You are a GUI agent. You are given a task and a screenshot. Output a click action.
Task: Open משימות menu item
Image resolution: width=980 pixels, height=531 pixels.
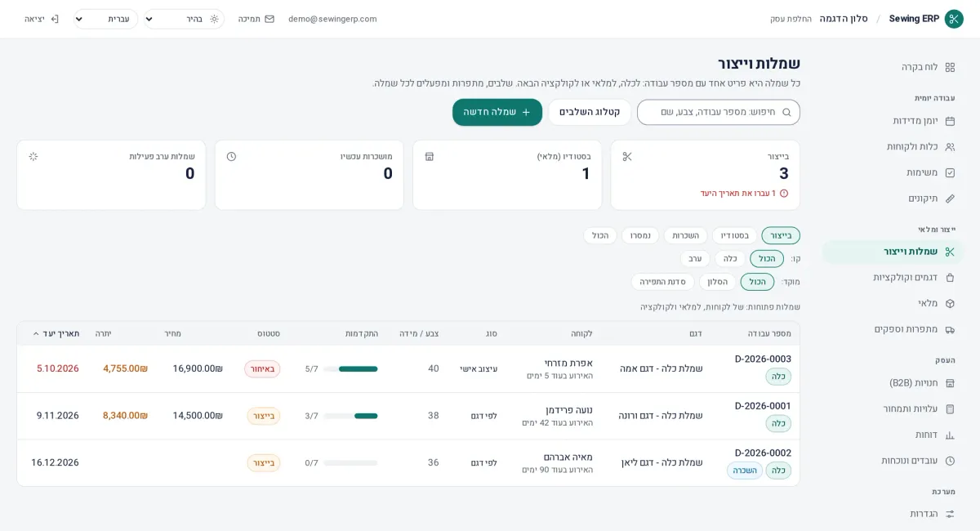(x=893, y=173)
